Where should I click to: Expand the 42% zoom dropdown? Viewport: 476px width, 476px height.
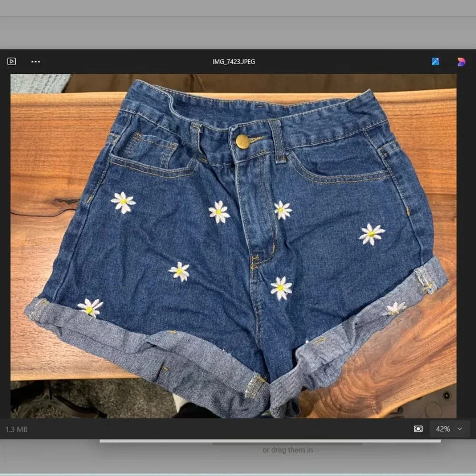pyautogui.click(x=450, y=429)
